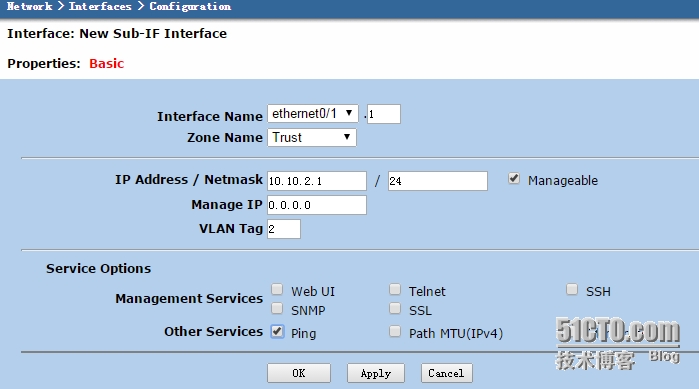Select the Basic properties link
Image resolution: width=699 pixels, height=389 pixels.
107,63
